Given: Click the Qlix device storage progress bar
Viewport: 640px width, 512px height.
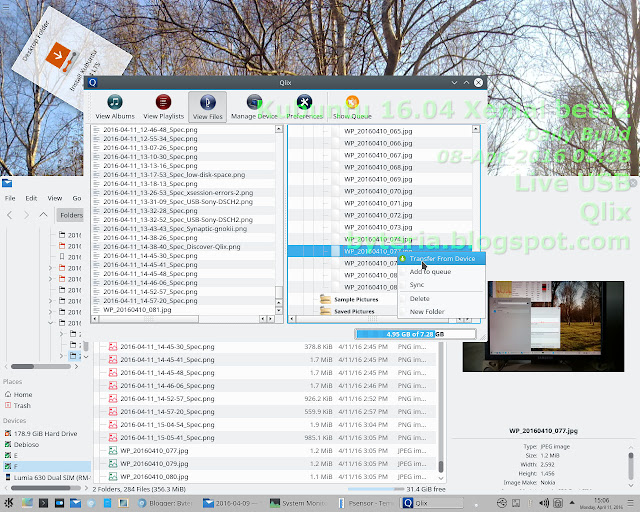Looking at the screenshot, I should click(416, 334).
